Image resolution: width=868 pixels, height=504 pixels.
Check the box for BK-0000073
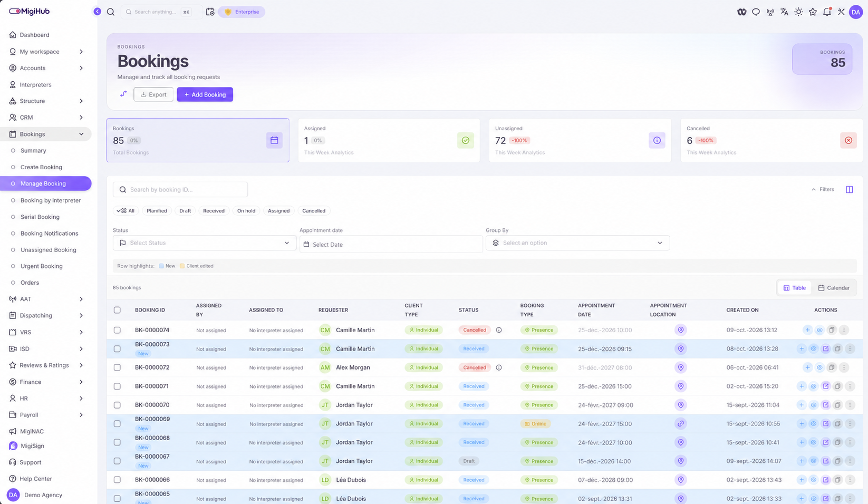click(117, 348)
